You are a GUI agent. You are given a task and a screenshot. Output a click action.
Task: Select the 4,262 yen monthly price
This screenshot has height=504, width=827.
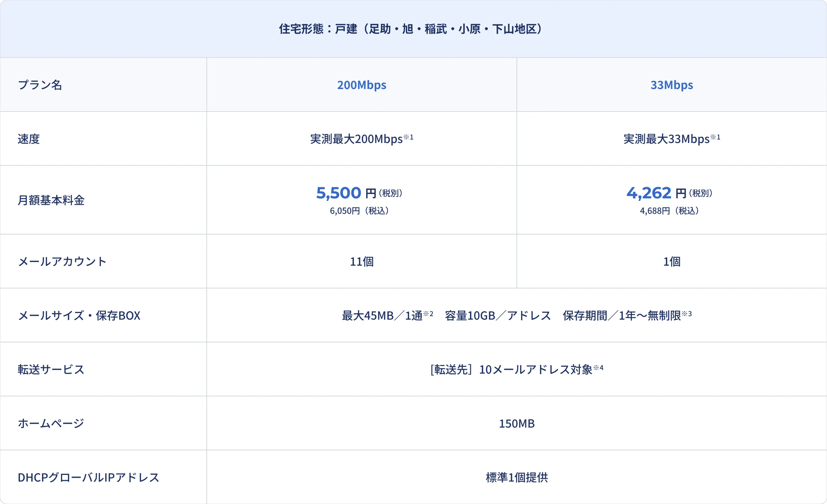pyautogui.click(x=649, y=193)
